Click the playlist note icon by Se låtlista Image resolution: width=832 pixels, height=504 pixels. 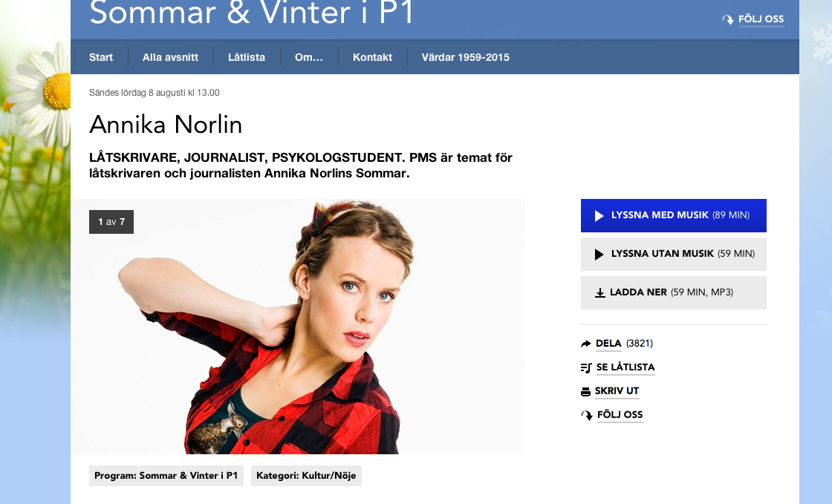coord(586,368)
